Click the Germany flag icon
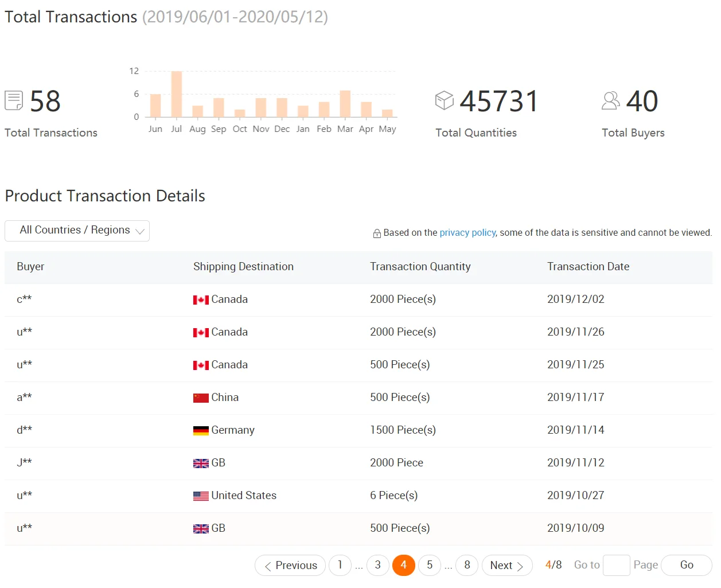 [x=201, y=430]
